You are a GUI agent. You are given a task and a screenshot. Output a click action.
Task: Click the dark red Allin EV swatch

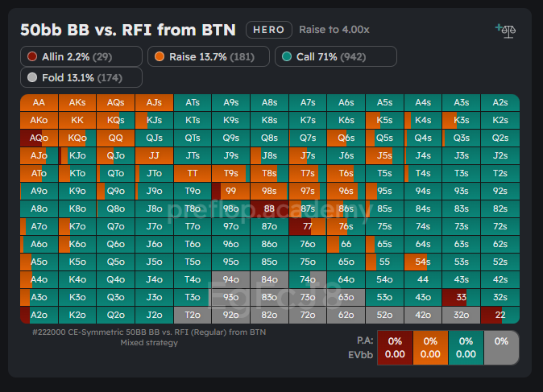coord(395,347)
